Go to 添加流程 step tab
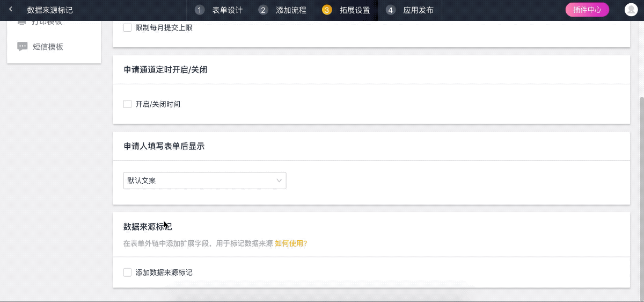 [291, 10]
